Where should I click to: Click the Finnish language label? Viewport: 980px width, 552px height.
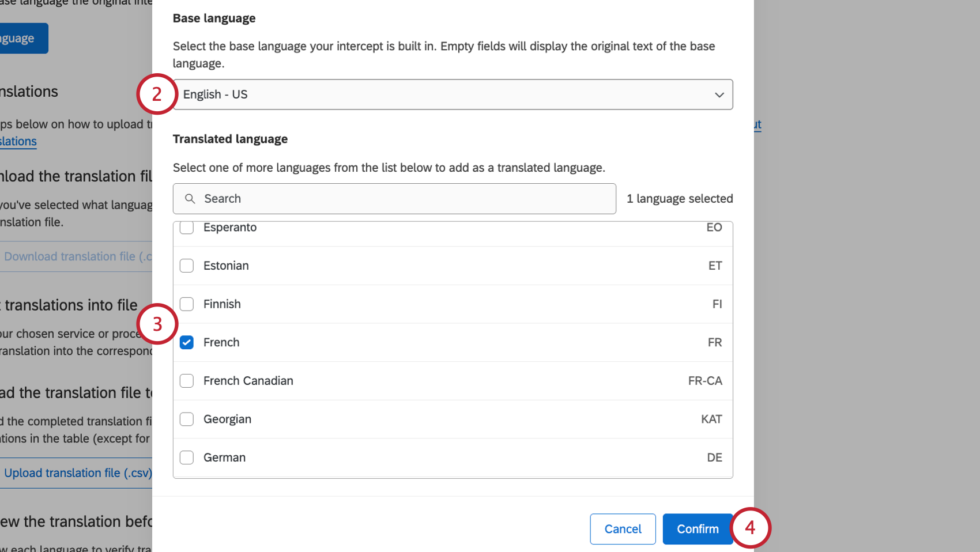click(x=222, y=304)
